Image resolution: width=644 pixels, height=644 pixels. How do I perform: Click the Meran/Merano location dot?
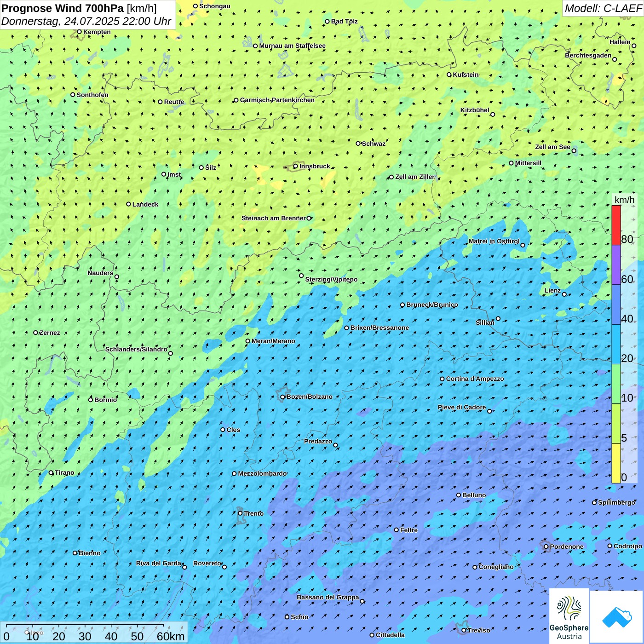248,341
